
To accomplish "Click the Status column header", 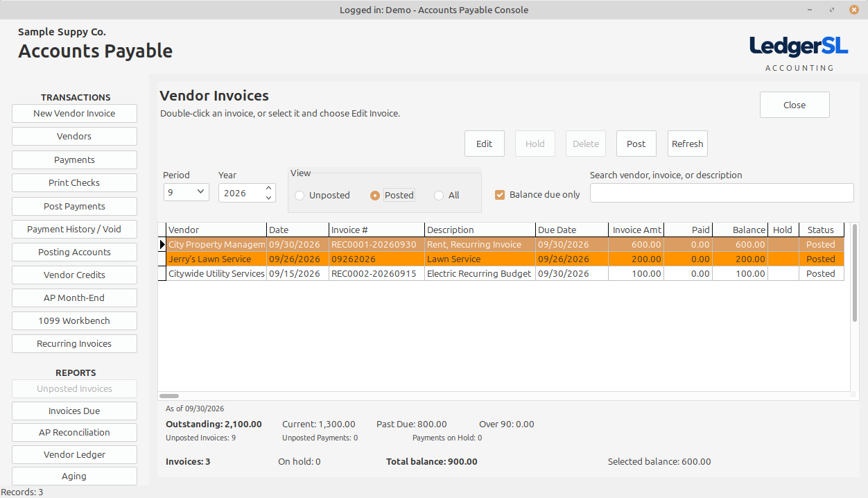I will coord(821,230).
